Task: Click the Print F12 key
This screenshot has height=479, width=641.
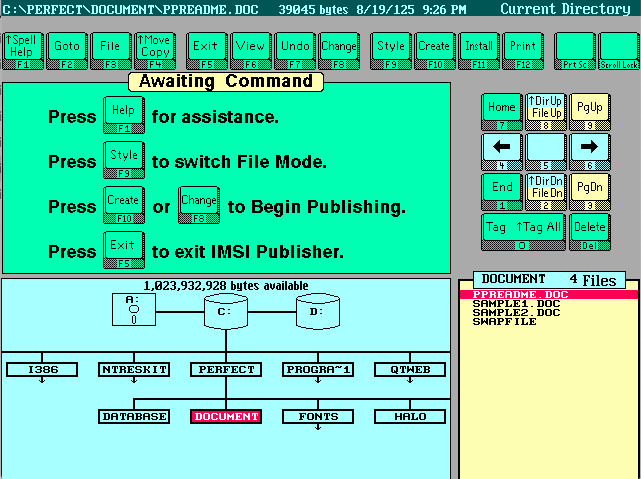Action: (x=523, y=51)
